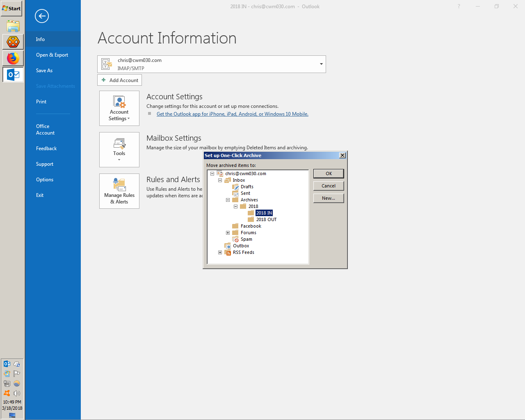Click the Start button
This screenshot has height=420, width=525.
point(11,8)
